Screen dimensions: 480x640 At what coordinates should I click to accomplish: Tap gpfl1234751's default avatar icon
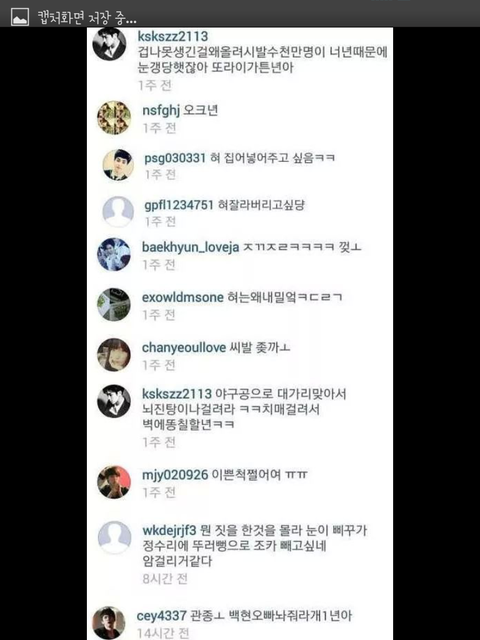(118, 212)
